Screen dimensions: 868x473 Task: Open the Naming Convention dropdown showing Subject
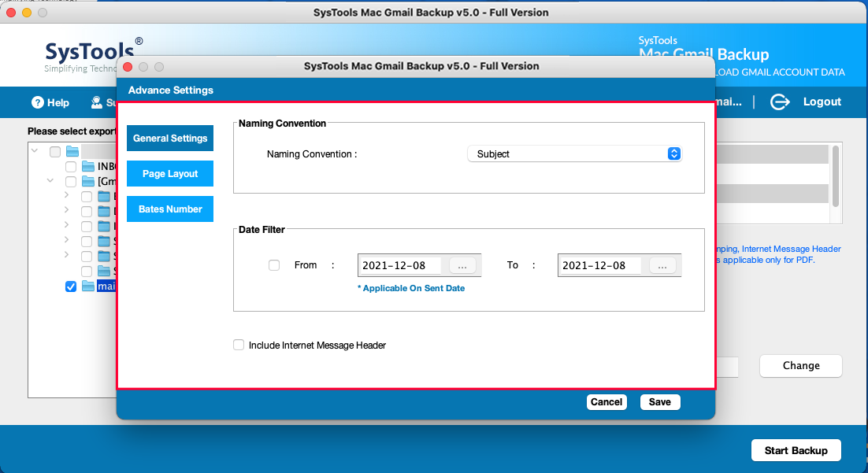(x=575, y=153)
